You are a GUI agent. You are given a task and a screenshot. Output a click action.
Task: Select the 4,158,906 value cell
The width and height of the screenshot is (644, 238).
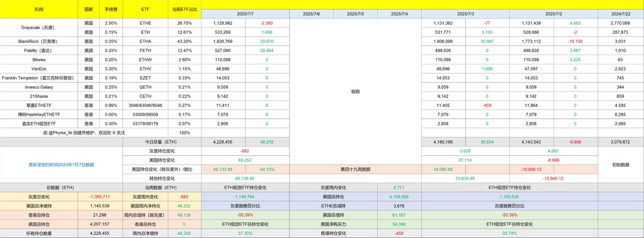coord(399,196)
